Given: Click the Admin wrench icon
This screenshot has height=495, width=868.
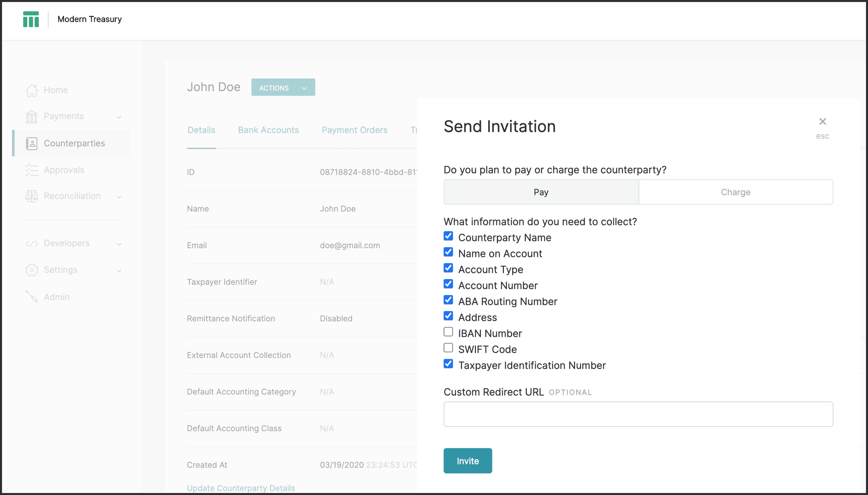Looking at the screenshot, I should pyautogui.click(x=32, y=297).
